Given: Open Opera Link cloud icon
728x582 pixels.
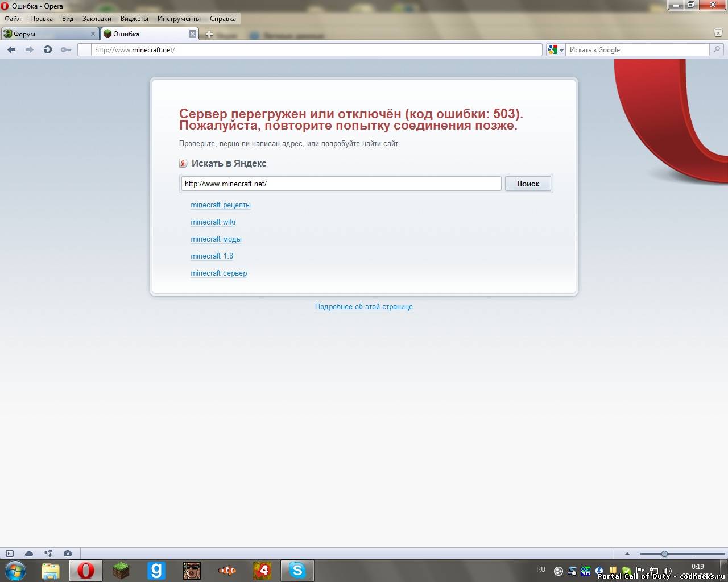Looking at the screenshot, I should 29,554.
